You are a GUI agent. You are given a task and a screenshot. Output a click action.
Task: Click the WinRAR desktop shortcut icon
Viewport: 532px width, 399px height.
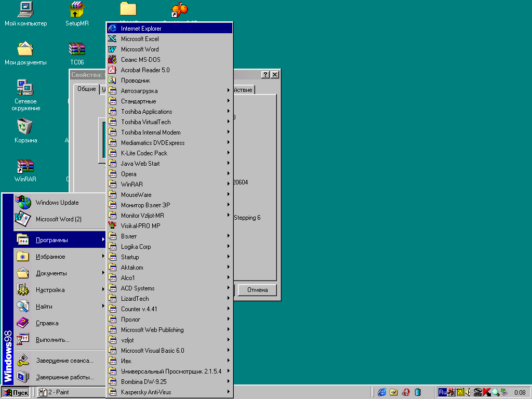coord(25,166)
